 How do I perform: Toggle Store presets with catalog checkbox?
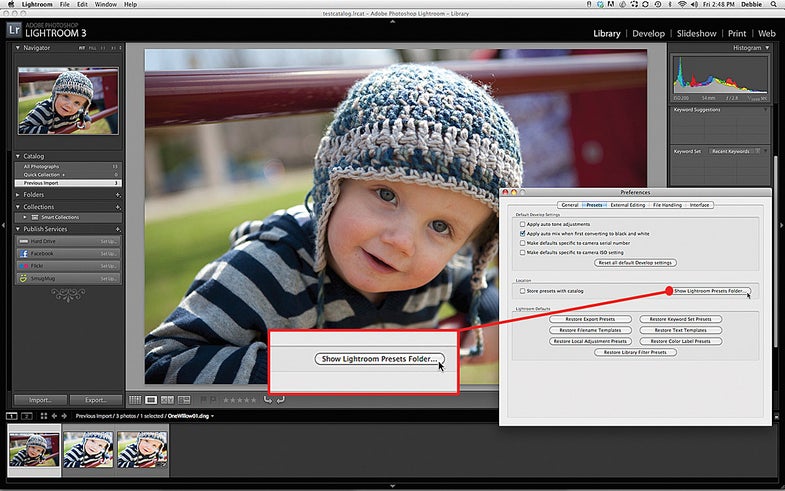pyautogui.click(x=522, y=291)
